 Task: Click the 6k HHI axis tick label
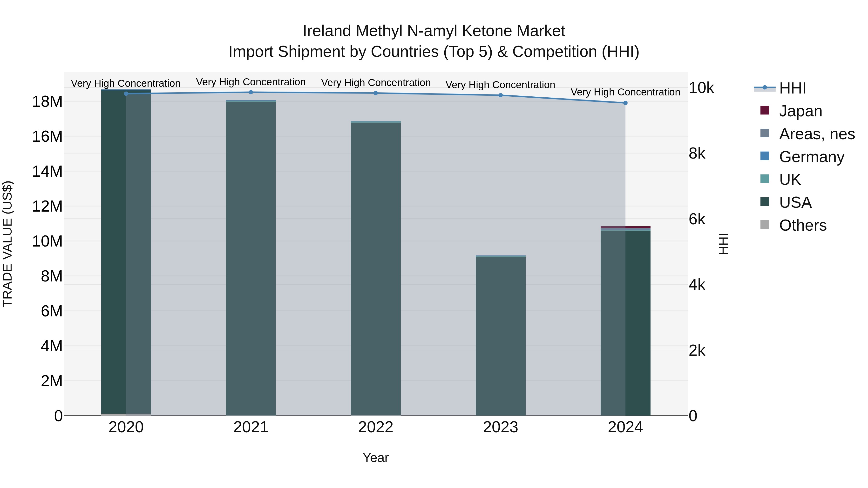[x=697, y=219]
